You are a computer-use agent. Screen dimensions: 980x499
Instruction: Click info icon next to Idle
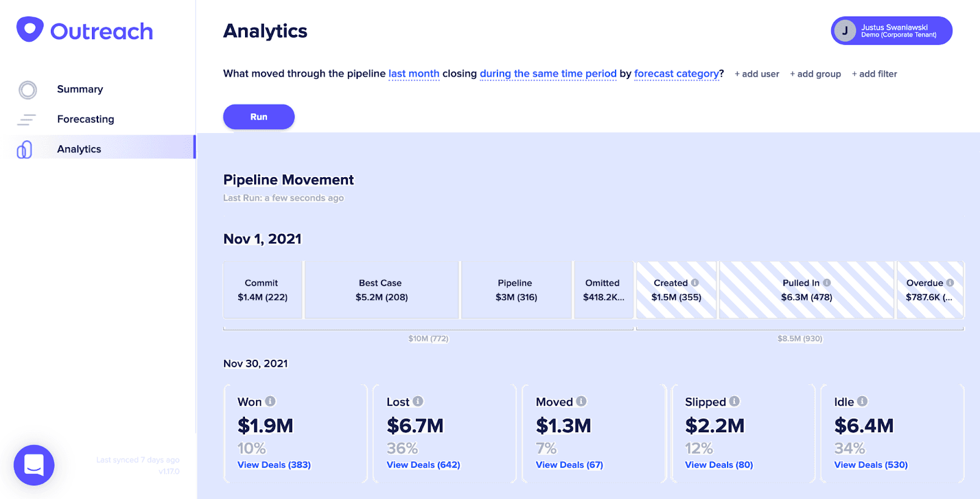click(862, 402)
